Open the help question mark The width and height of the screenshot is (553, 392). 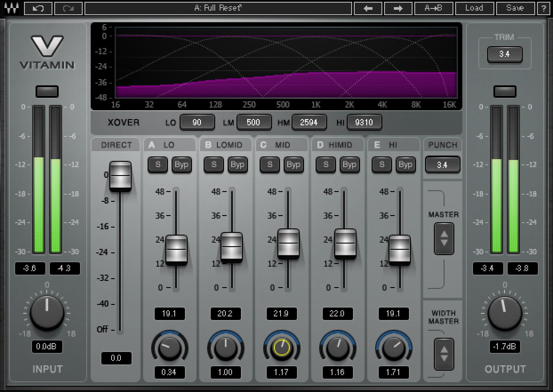point(544,8)
